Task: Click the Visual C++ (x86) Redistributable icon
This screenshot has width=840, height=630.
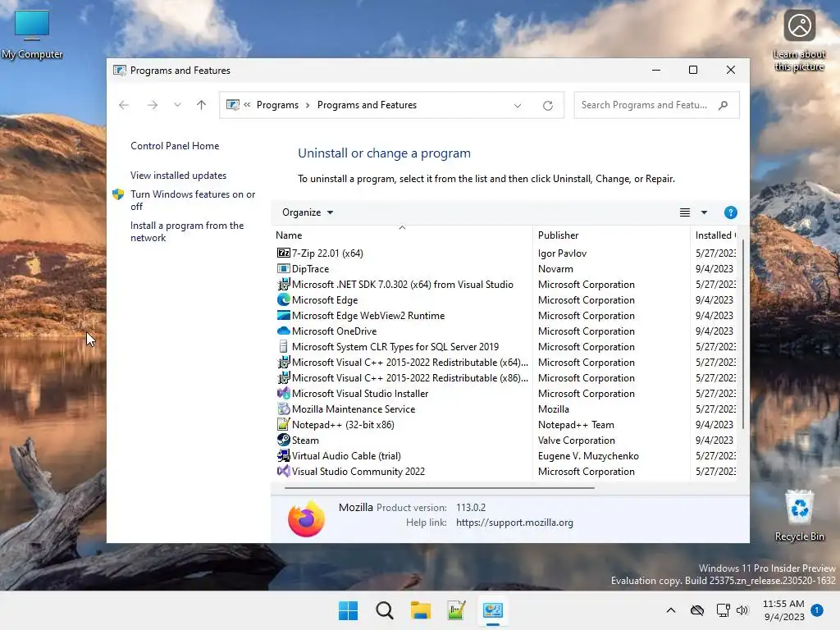Action: [283, 377]
